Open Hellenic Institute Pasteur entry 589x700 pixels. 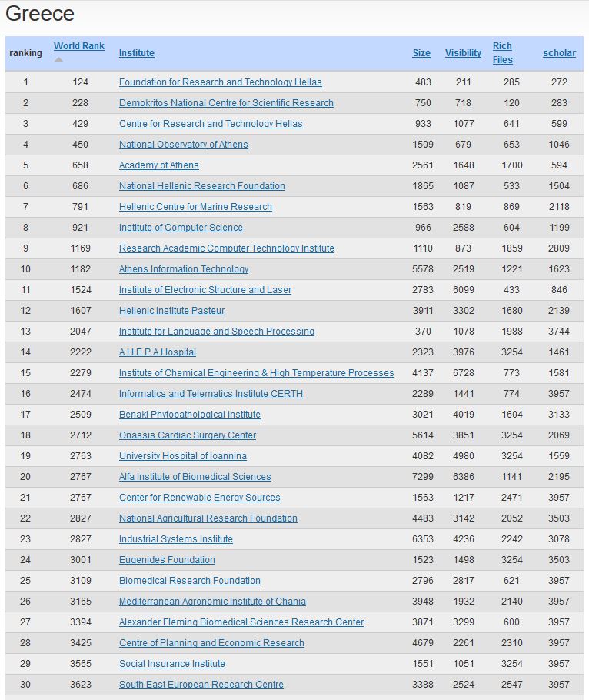tap(171, 311)
